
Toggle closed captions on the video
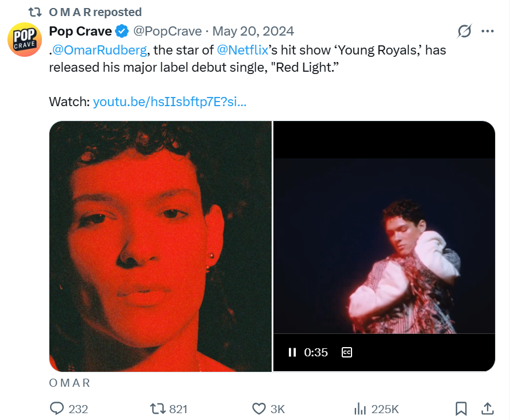tap(347, 352)
